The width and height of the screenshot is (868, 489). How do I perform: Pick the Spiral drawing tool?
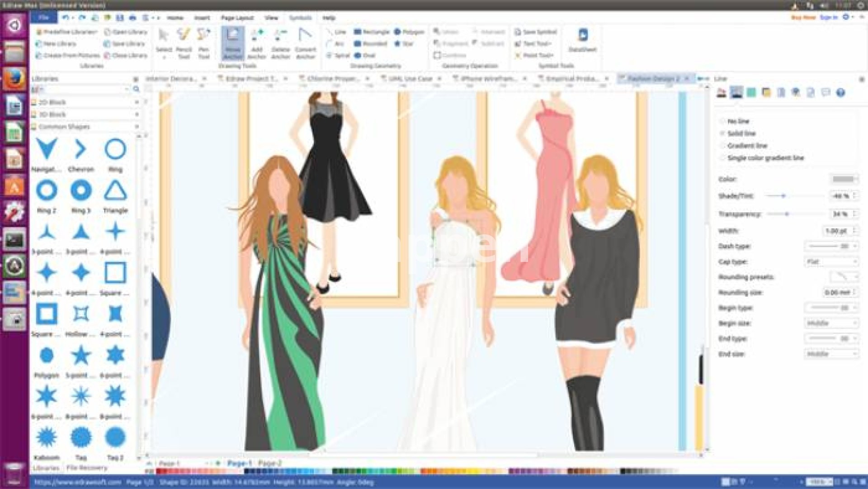tap(338, 56)
